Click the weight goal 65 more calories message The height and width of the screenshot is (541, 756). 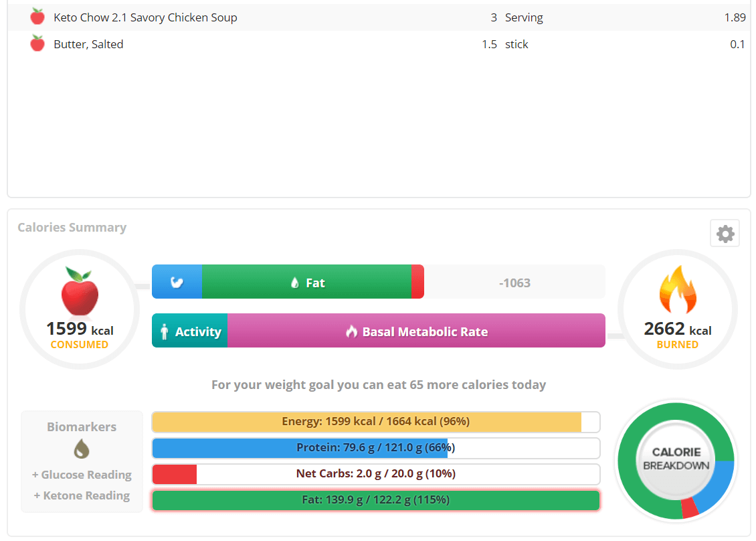pos(379,384)
